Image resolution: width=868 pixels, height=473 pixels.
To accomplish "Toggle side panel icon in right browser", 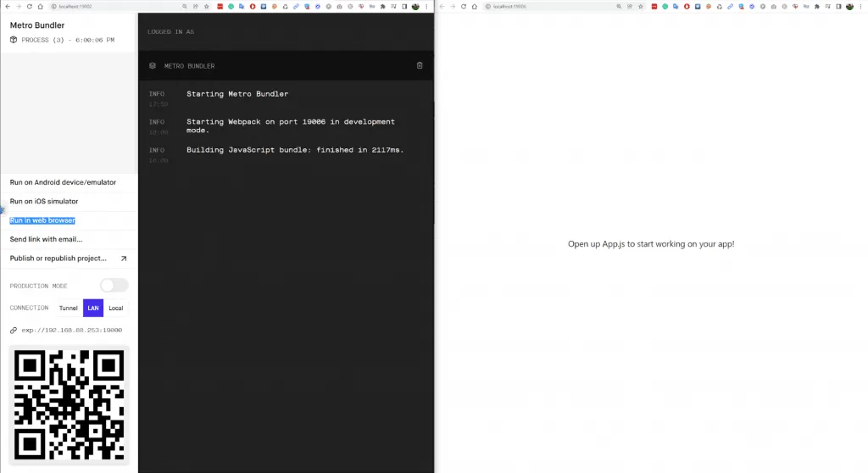I will tap(838, 7).
